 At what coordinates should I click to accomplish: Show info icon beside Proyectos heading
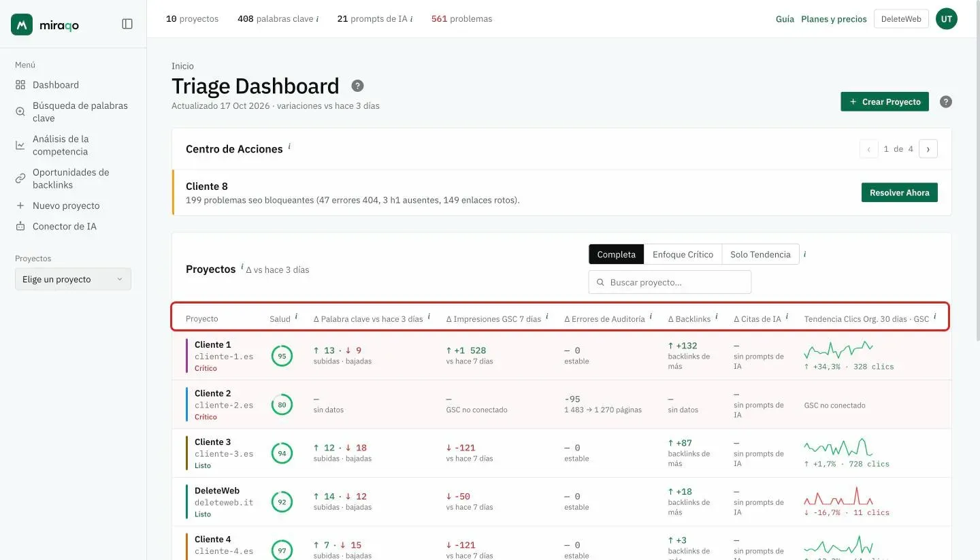(x=242, y=267)
